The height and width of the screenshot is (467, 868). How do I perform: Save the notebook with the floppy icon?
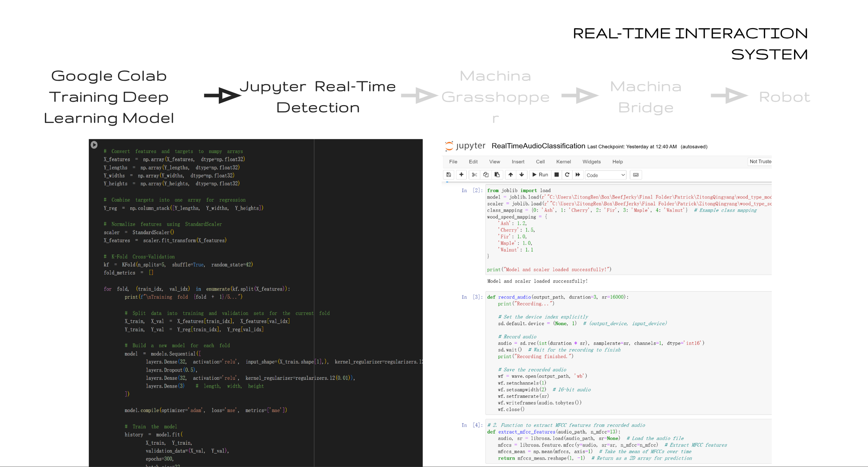tap(449, 175)
